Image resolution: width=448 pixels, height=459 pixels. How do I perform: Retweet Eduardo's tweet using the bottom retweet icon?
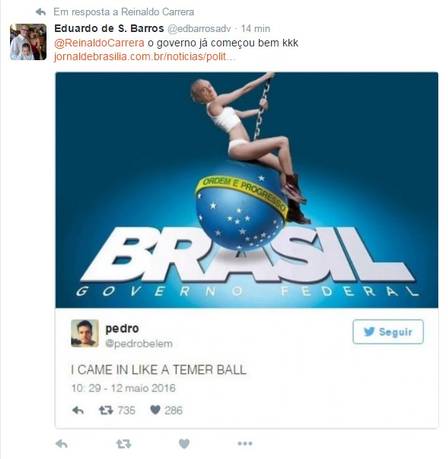(124, 444)
